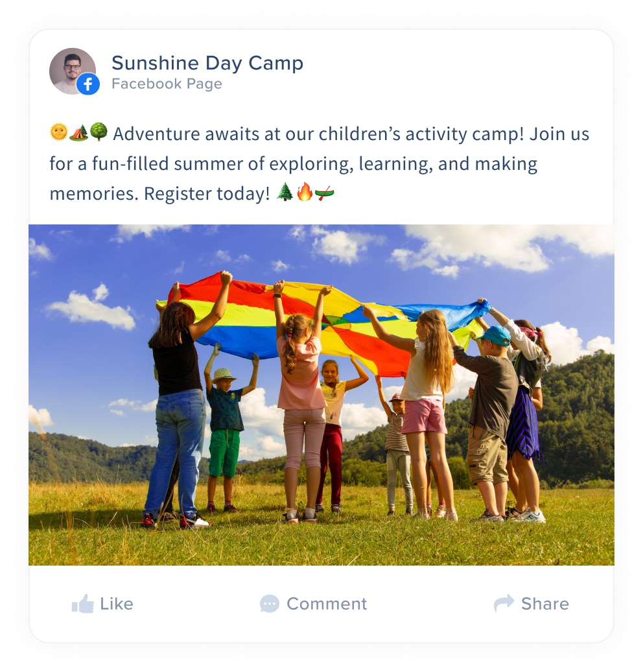Viewport: 643px width, 672px height.
Task: Click the Share arrow icon
Action: coord(504,603)
